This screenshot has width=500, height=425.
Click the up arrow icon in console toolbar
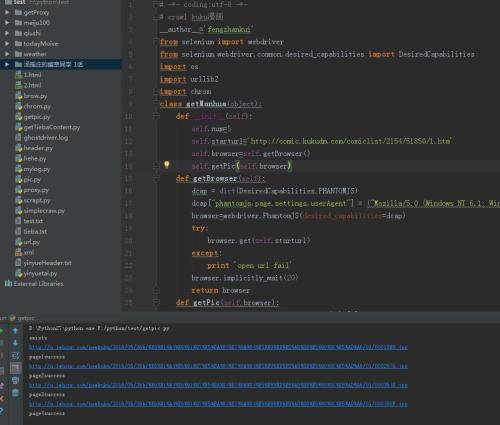click(15, 330)
